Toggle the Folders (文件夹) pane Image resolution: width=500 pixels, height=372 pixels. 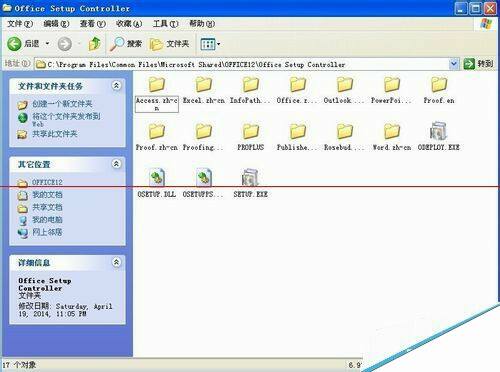pyautogui.click(x=170, y=44)
